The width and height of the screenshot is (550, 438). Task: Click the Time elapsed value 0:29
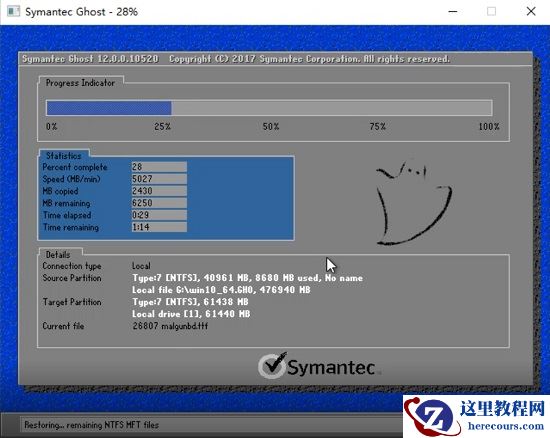click(159, 215)
